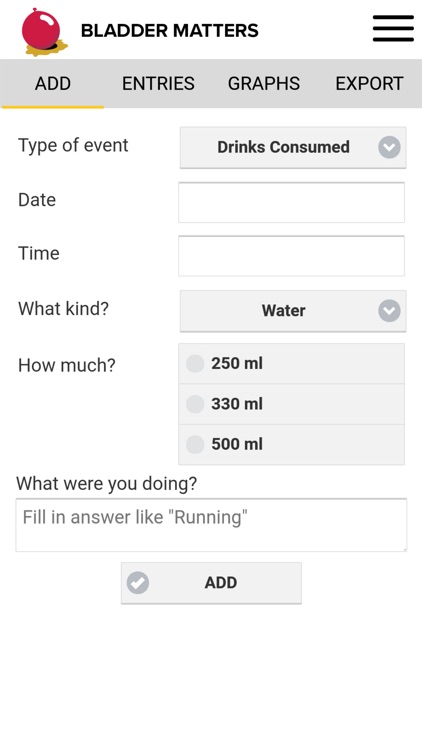Click the 500 ml label text
Image resolution: width=422 pixels, height=750 pixels.
[237, 444]
